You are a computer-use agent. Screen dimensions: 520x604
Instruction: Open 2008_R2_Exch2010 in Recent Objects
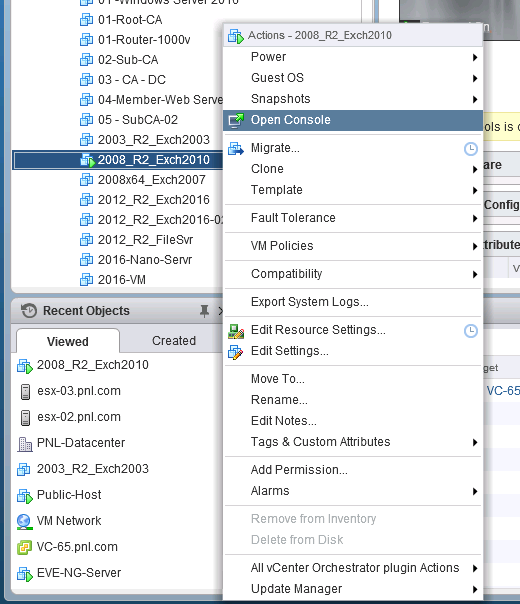(x=93, y=365)
